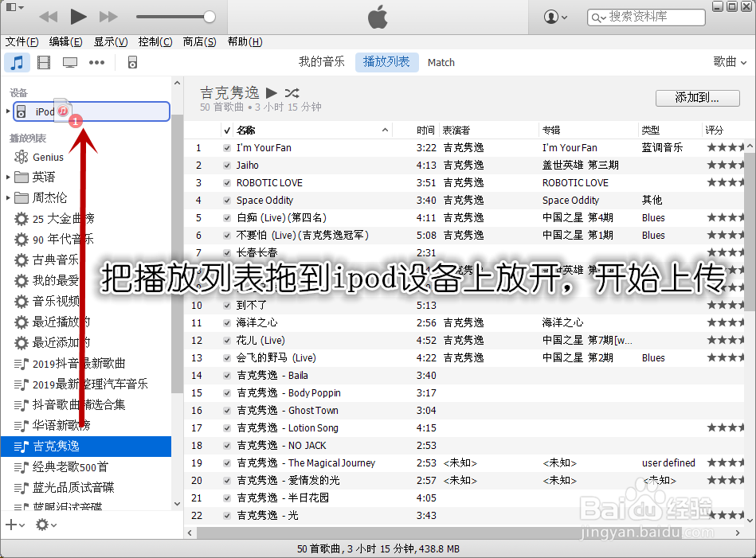Click the fast-forward next track button
The image size is (756, 558).
pyautogui.click(x=108, y=17)
